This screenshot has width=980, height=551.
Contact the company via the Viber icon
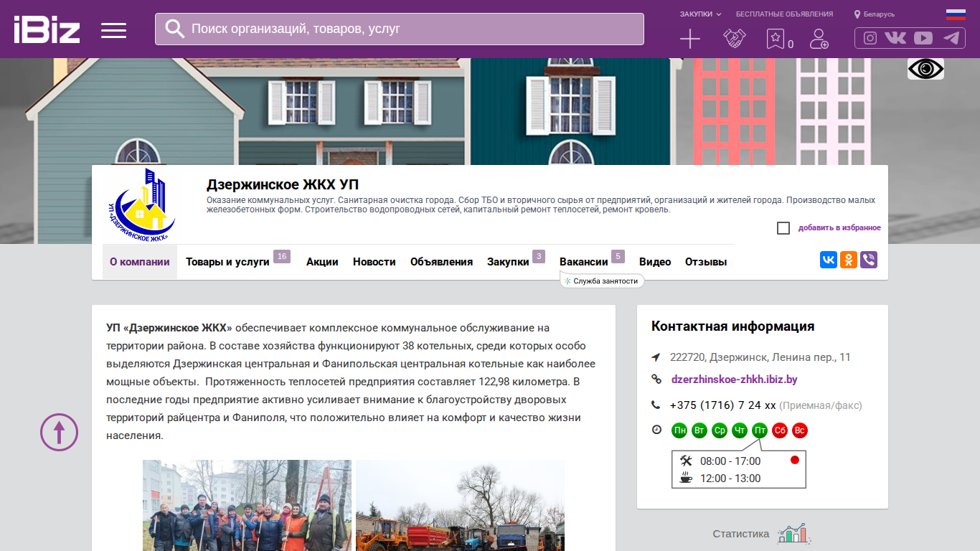pyautogui.click(x=869, y=260)
